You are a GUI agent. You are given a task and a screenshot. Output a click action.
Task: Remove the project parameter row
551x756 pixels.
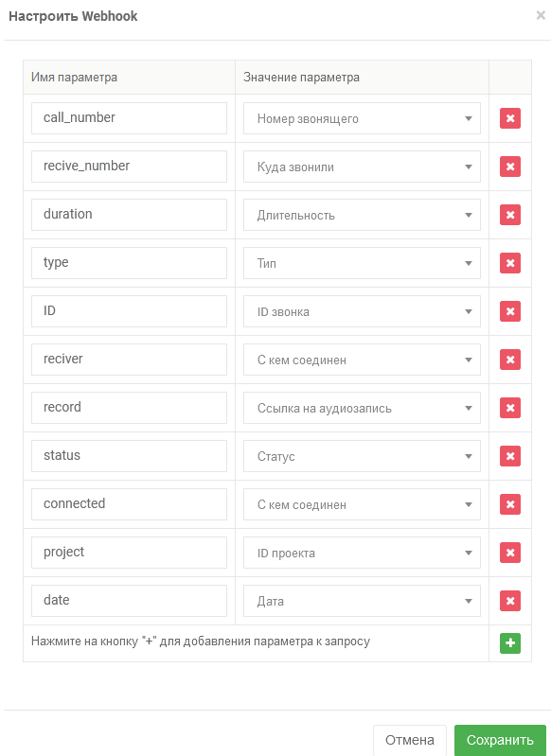510,553
